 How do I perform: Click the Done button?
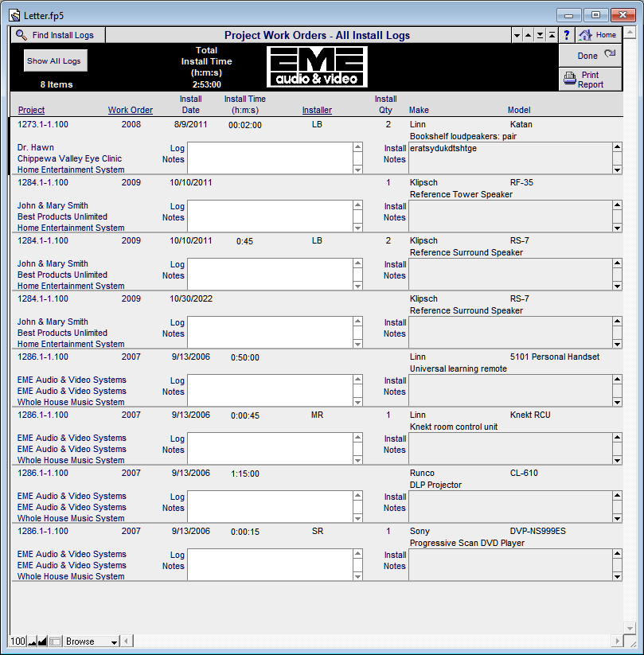click(590, 55)
